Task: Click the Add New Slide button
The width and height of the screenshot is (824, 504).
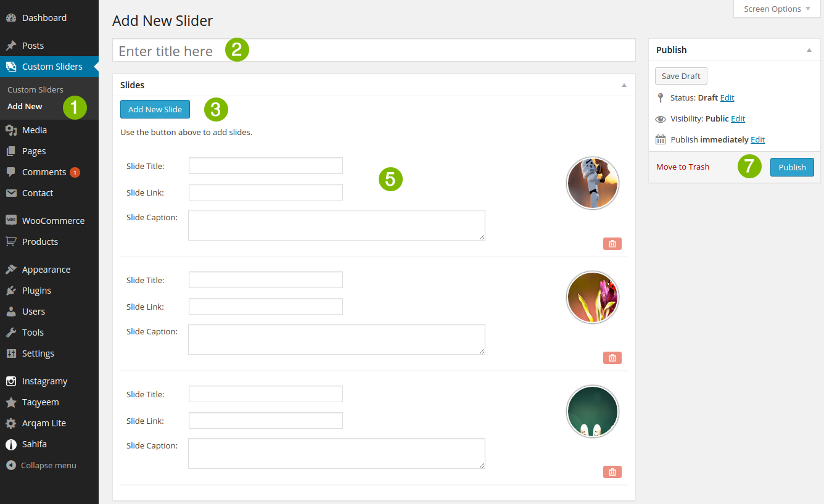Action: [155, 109]
